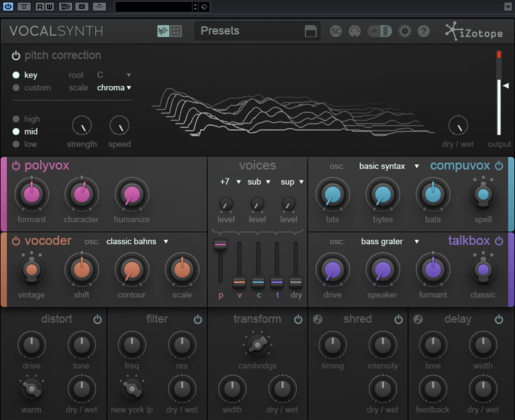Click the vocoder v mixer fader

click(239, 282)
